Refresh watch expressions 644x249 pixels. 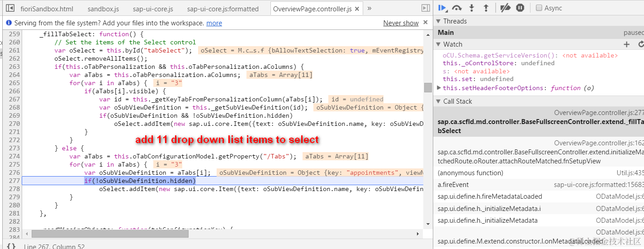640,44
